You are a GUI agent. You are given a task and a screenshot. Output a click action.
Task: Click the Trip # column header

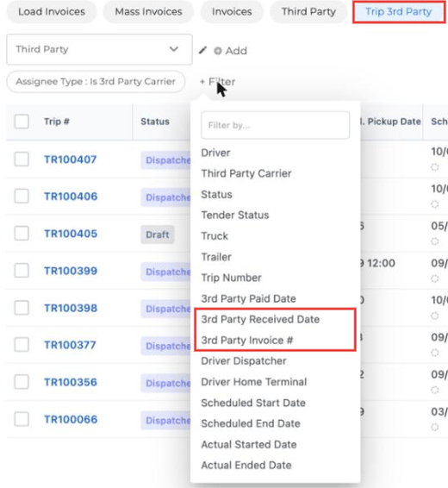coord(57,122)
